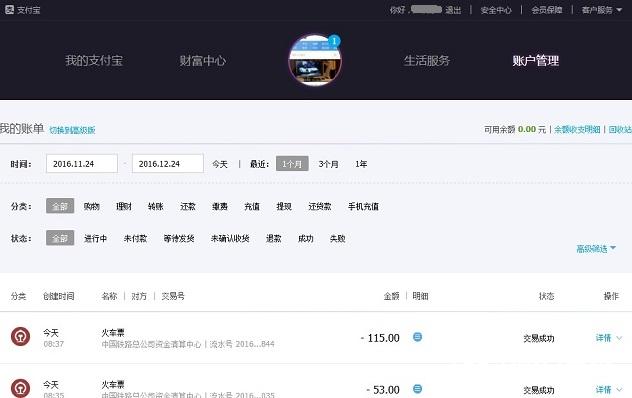This screenshot has width=632, height=398.
Task: Click 明细 column header
Action: [420, 296]
